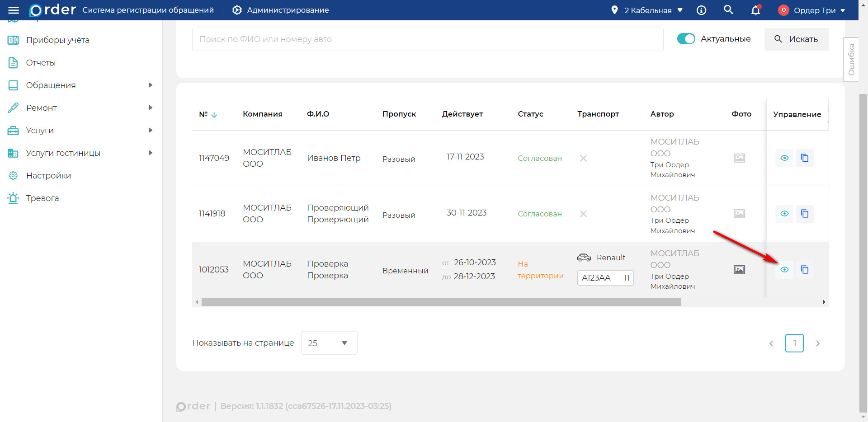Expand the Обращения sidebar submenu
868x422 pixels.
click(151, 85)
